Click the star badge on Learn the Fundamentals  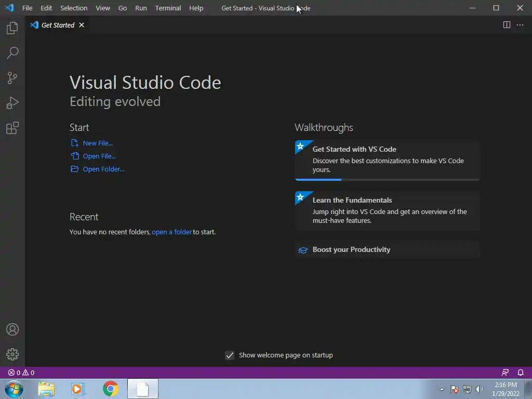pos(300,197)
